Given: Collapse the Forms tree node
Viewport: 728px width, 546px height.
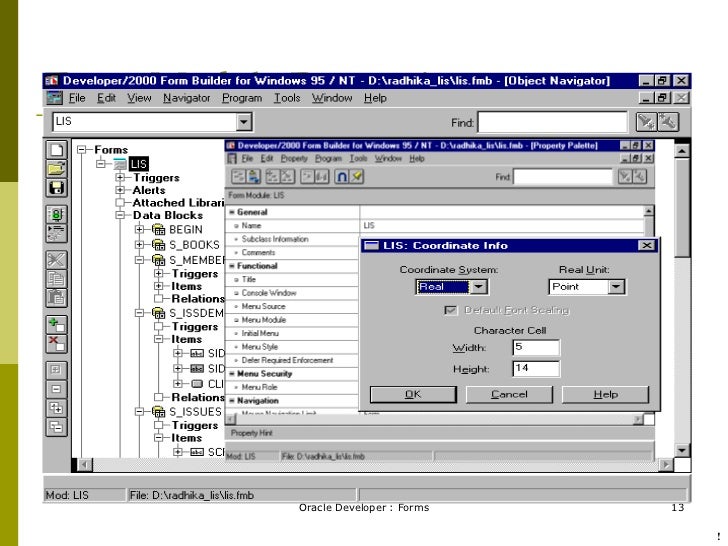Looking at the screenshot, I should pos(82,150).
